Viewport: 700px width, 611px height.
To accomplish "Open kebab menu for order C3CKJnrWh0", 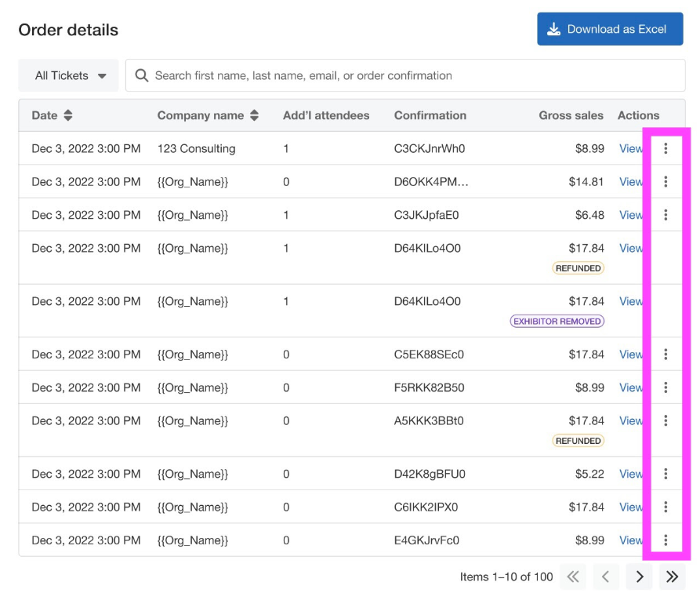I will click(x=666, y=148).
